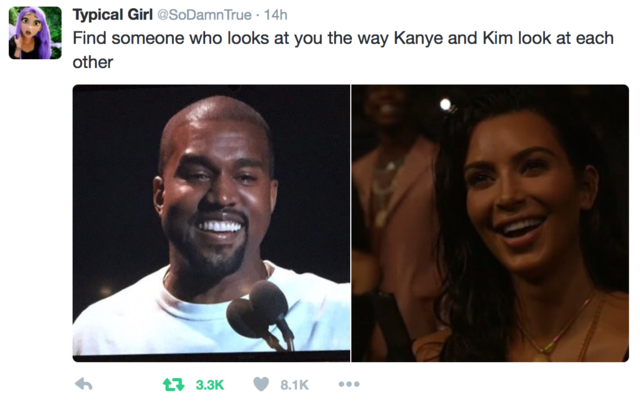Like the tweet with the heart icon

tap(261, 384)
